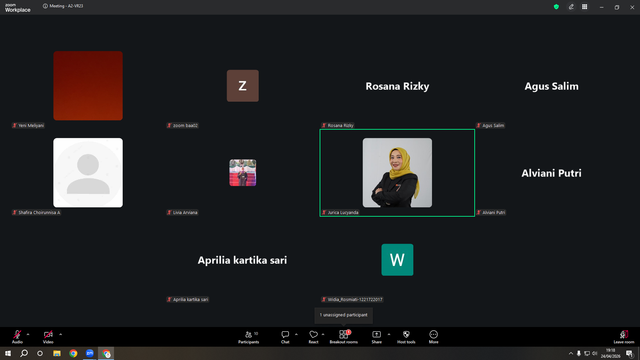Select Alviani Putri's participant tile
This screenshot has height=360, width=640.
(x=551, y=173)
